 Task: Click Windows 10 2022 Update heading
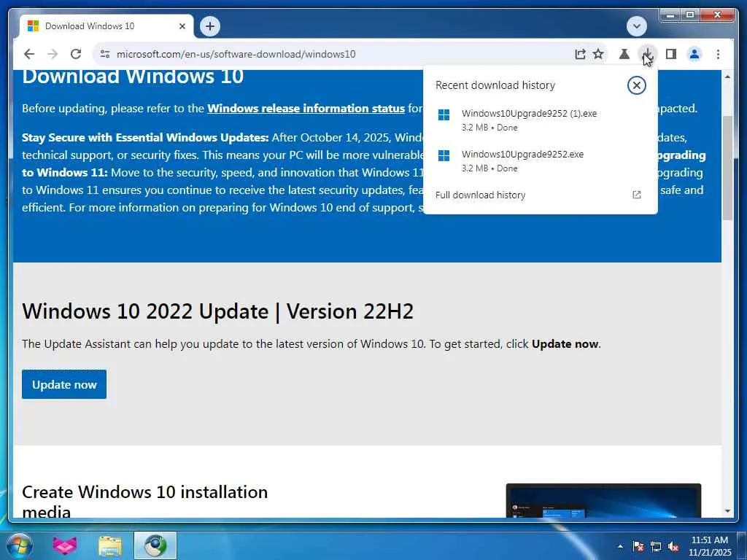click(217, 311)
